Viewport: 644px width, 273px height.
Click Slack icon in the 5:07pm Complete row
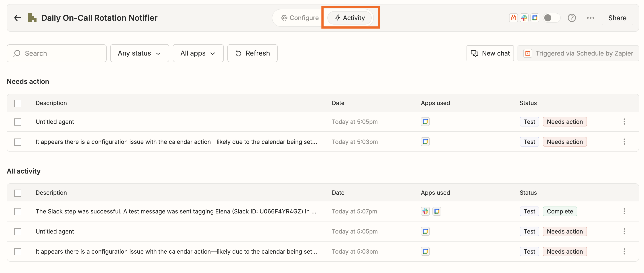(425, 211)
